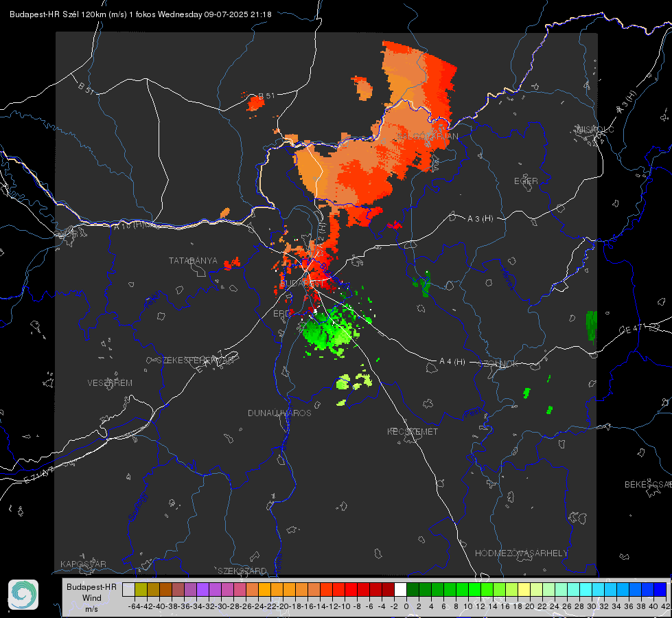Image resolution: width=672 pixels, height=618 pixels.
Task: Pick the yellow swatch between 18 and 20
Action: 524,589
